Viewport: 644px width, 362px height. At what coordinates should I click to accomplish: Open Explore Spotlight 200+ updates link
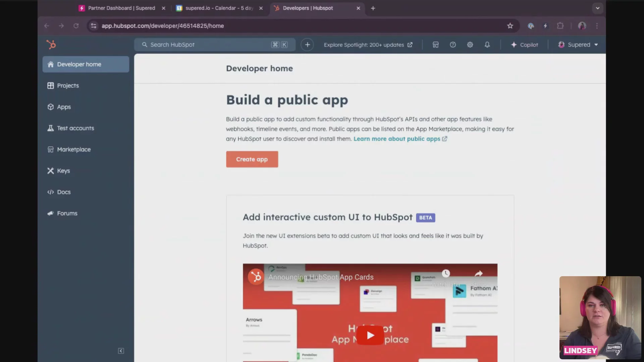click(368, 45)
